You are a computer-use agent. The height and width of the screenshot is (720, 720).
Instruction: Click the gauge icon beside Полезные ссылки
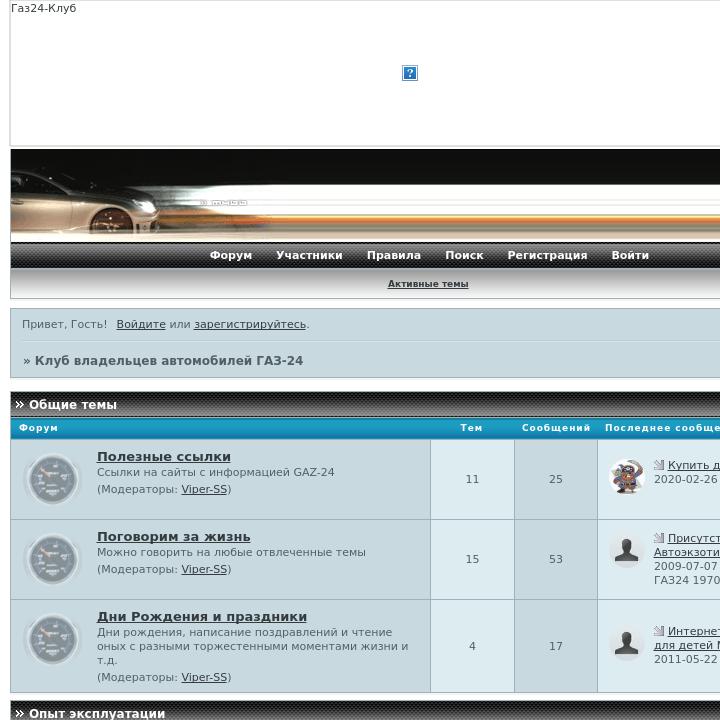[53, 479]
